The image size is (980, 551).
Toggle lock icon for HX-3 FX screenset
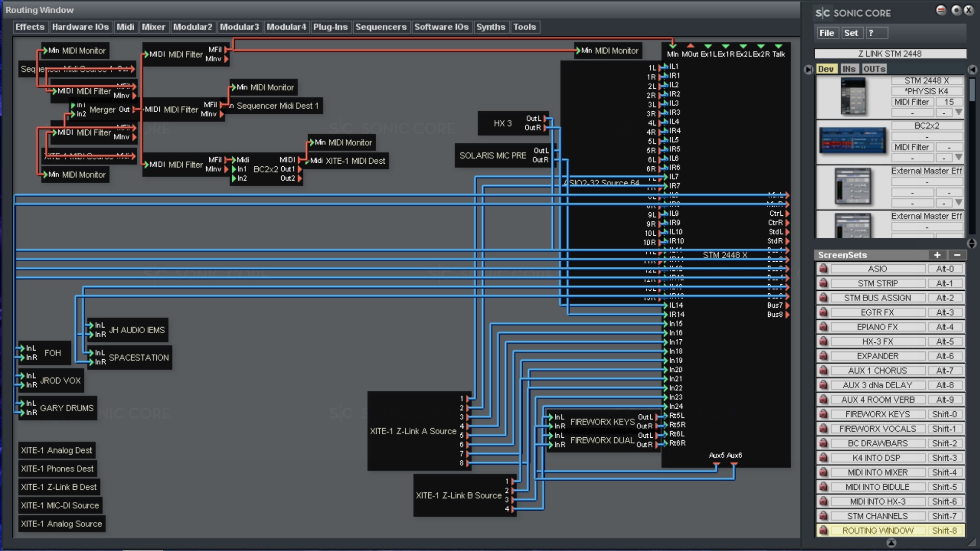point(823,341)
